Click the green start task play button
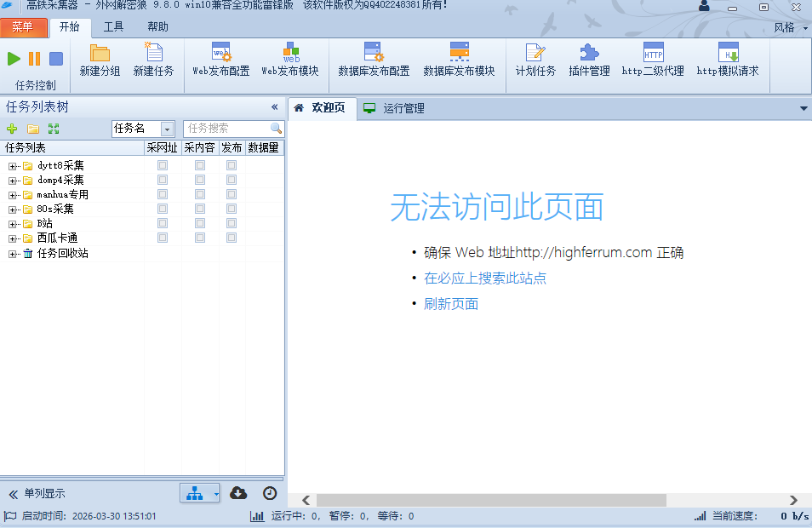This screenshot has height=528, width=812. pyautogui.click(x=14, y=59)
